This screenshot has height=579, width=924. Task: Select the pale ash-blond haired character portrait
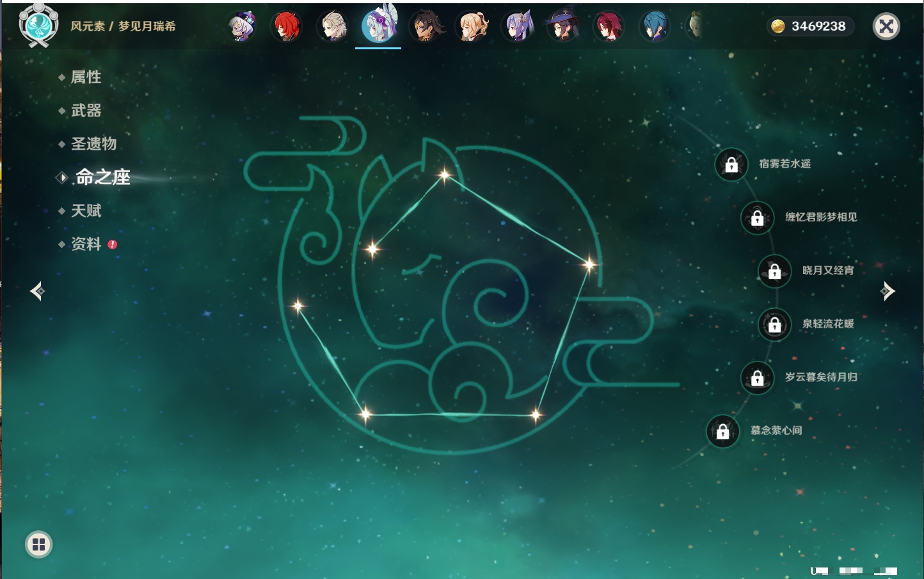tap(333, 26)
